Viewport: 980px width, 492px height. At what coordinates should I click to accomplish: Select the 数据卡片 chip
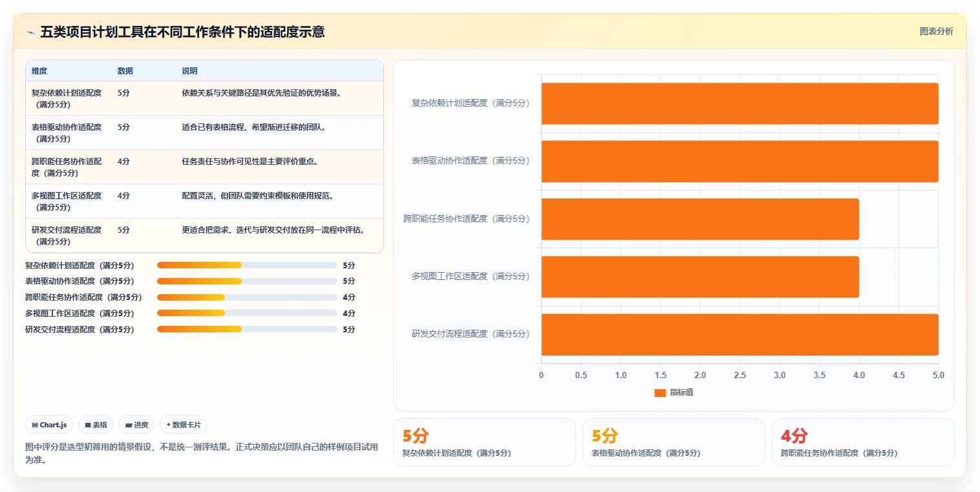click(x=184, y=425)
